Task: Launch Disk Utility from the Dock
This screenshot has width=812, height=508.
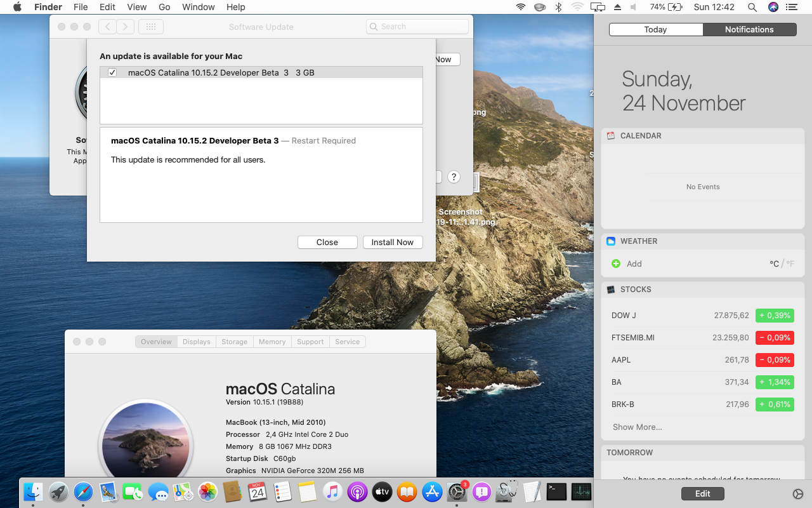Action: click(x=506, y=492)
